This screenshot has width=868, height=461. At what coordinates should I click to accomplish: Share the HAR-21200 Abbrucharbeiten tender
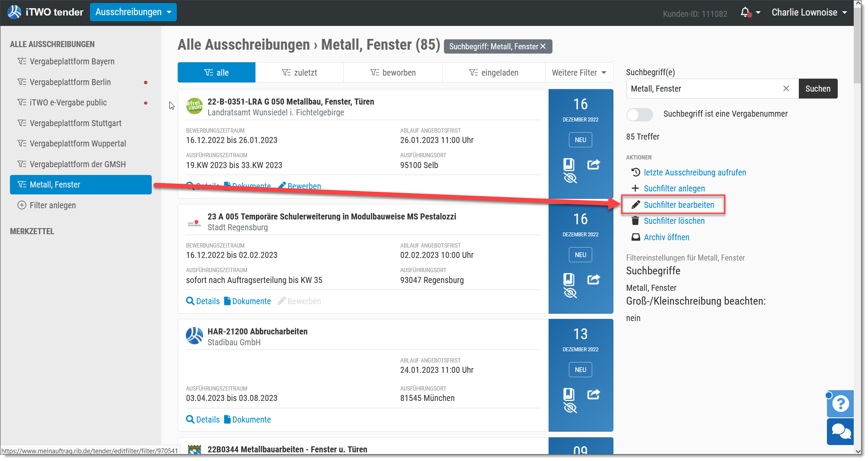pyautogui.click(x=594, y=394)
